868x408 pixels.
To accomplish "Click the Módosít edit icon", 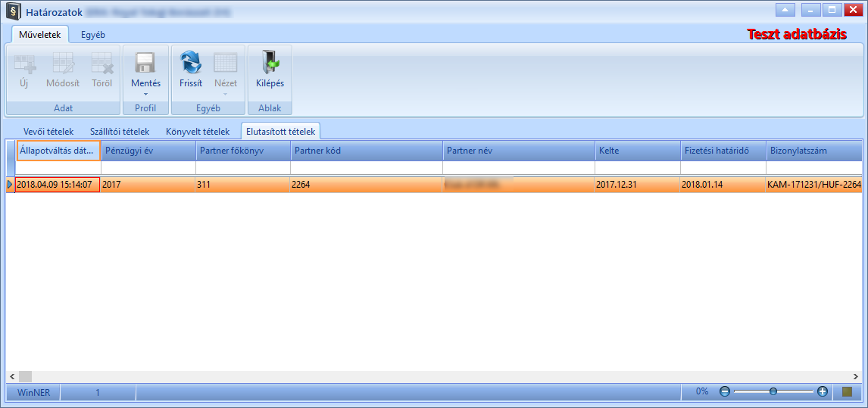I will 63,63.
